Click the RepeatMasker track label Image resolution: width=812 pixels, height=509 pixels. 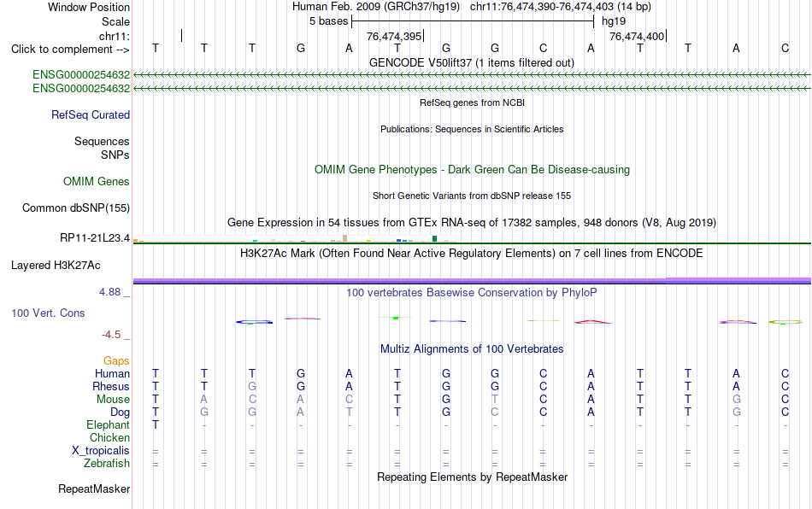(x=94, y=489)
